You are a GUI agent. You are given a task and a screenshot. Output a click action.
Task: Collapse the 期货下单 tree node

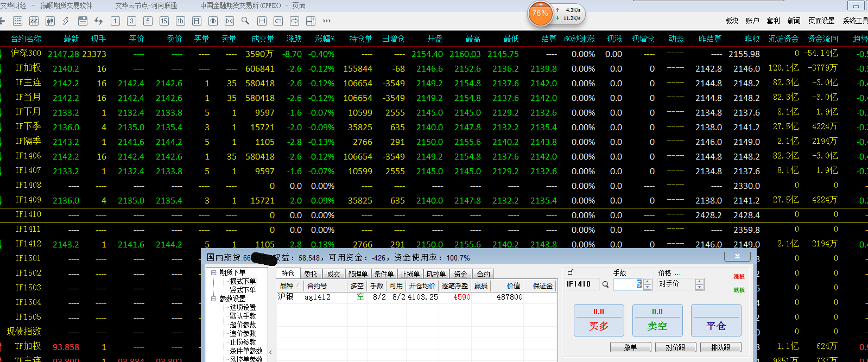[214, 272]
